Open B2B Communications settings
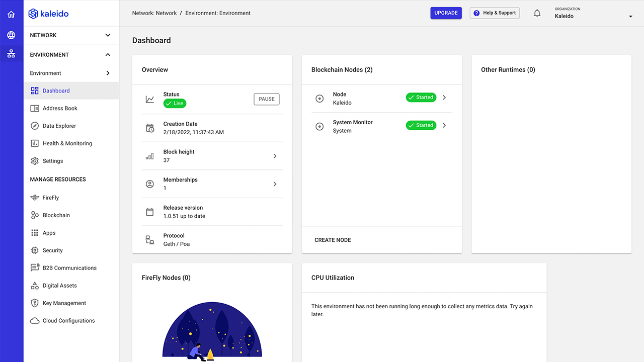Viewport: 644px width, 362px height. [x=68, y=267]
